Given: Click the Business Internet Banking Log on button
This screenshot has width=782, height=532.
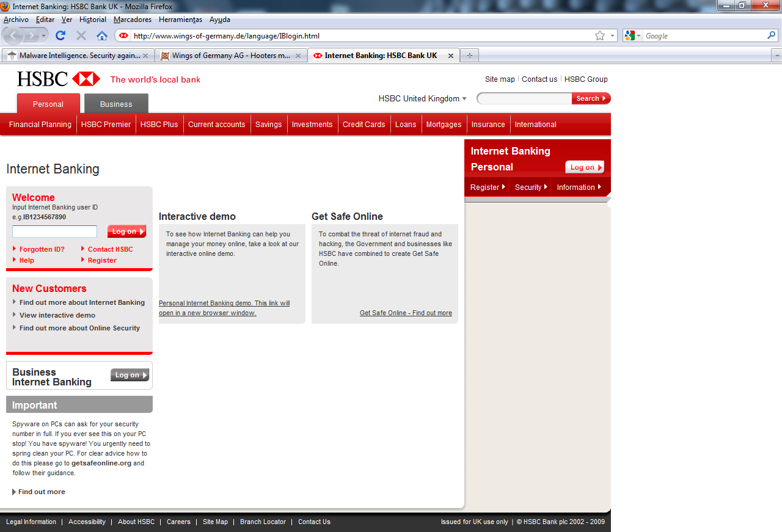Looking at the screenshot, I should click(x=130, y=375).
